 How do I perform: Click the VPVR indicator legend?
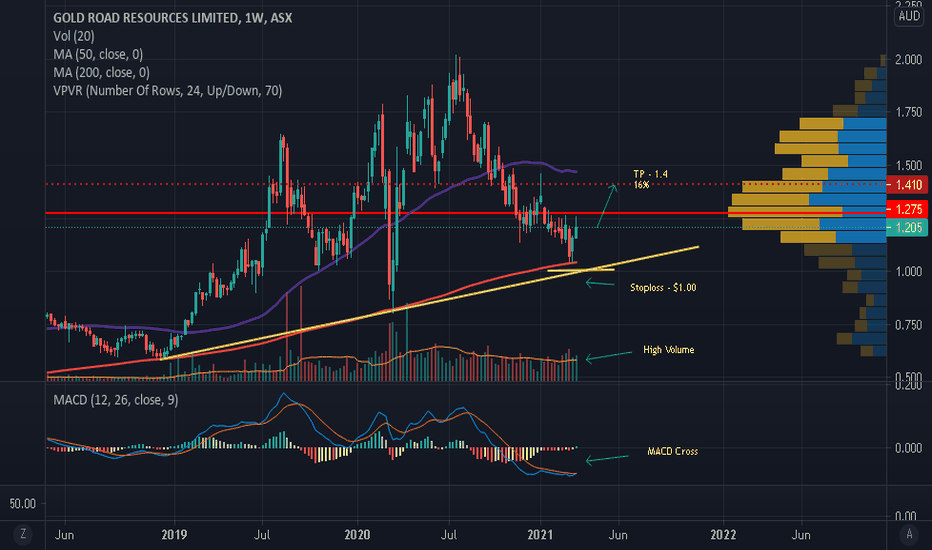(x=168, y=91)
